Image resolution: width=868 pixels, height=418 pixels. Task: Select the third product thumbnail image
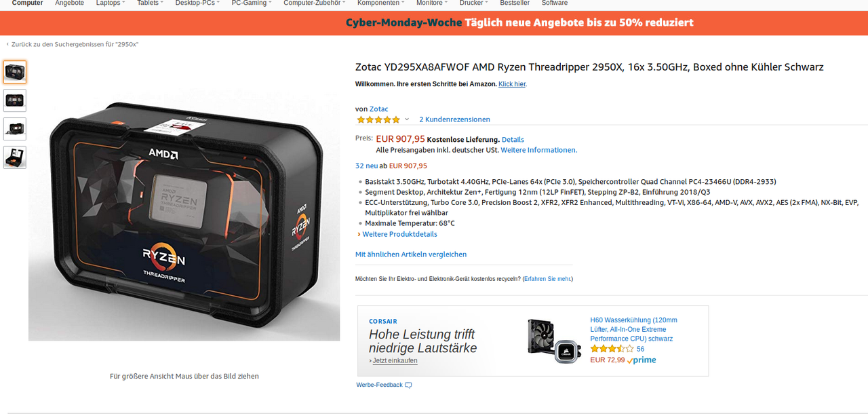15,129
